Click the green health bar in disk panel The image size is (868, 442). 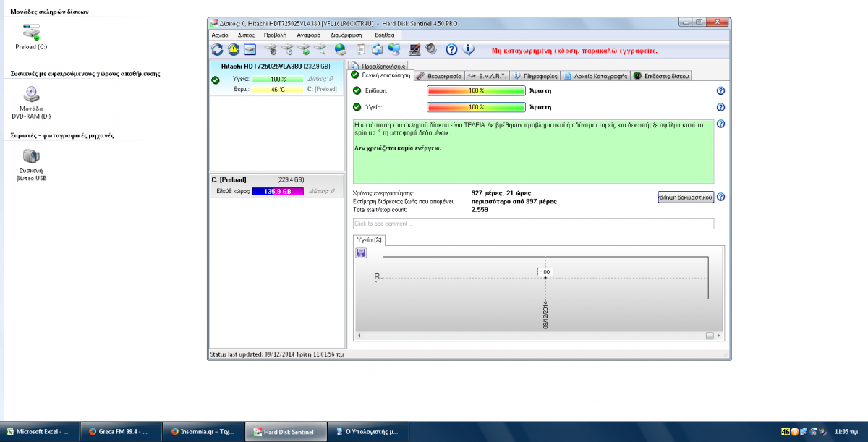[x=278, y=79]
